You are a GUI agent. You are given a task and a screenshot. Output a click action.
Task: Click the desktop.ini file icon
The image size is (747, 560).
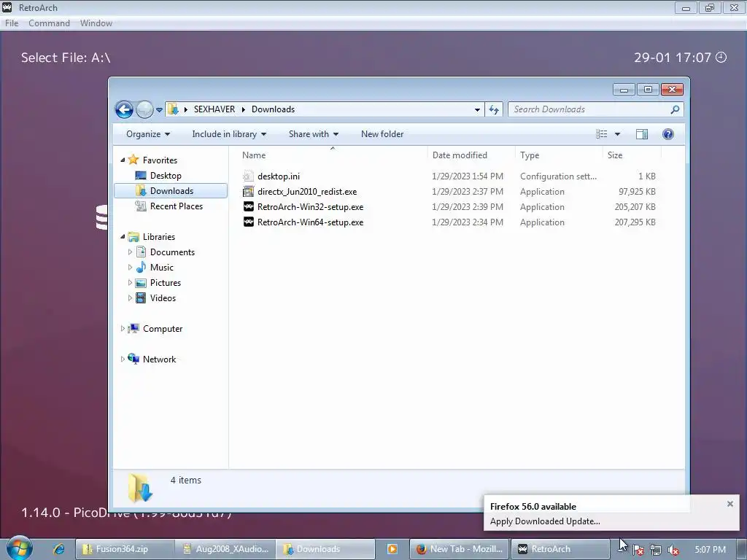pos(248,176)
